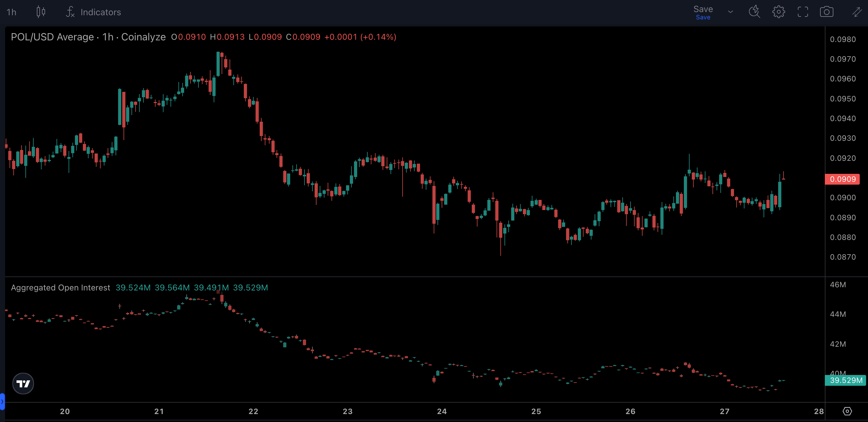Open quick search lightning icon
868x422 pixels.
(754, 12)
